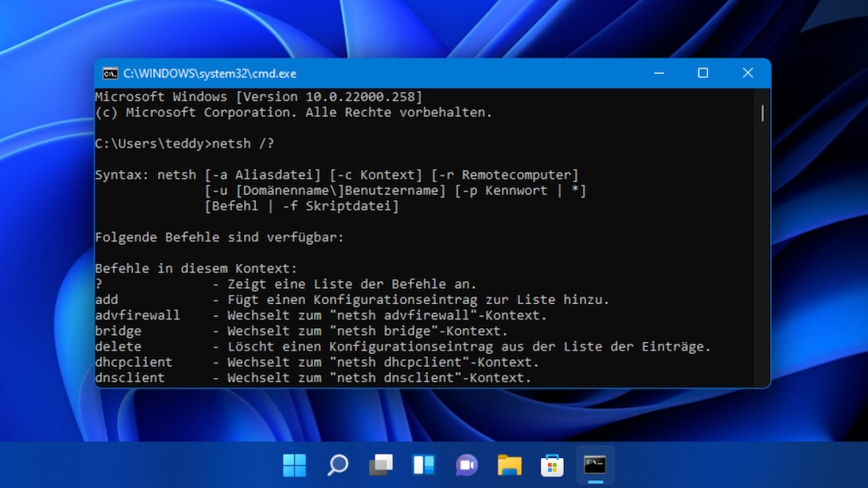Viewport: 868px width, 488px height.
Task: Click the 'add' command row
Action: click(x=352, y=299)
